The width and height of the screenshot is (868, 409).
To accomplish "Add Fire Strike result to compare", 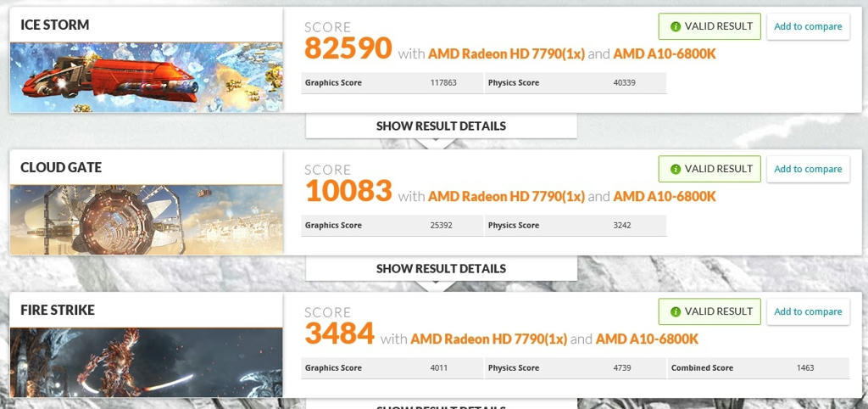I will coord(808,311).
